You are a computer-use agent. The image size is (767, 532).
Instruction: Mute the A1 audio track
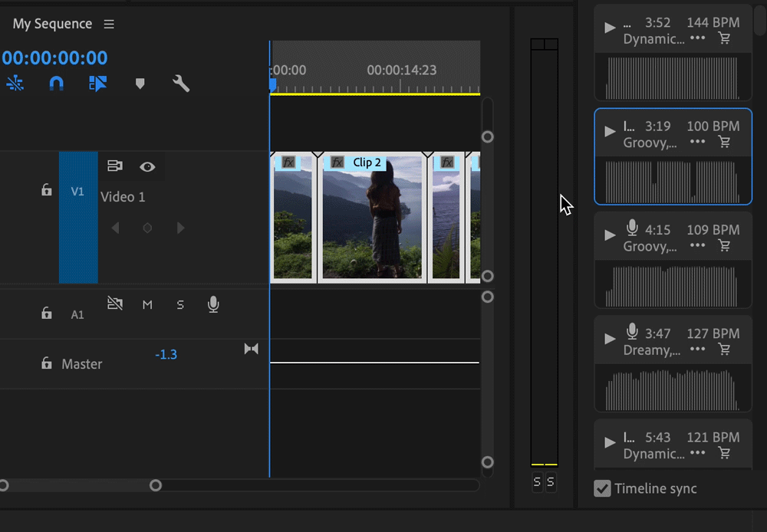(147, 304)
